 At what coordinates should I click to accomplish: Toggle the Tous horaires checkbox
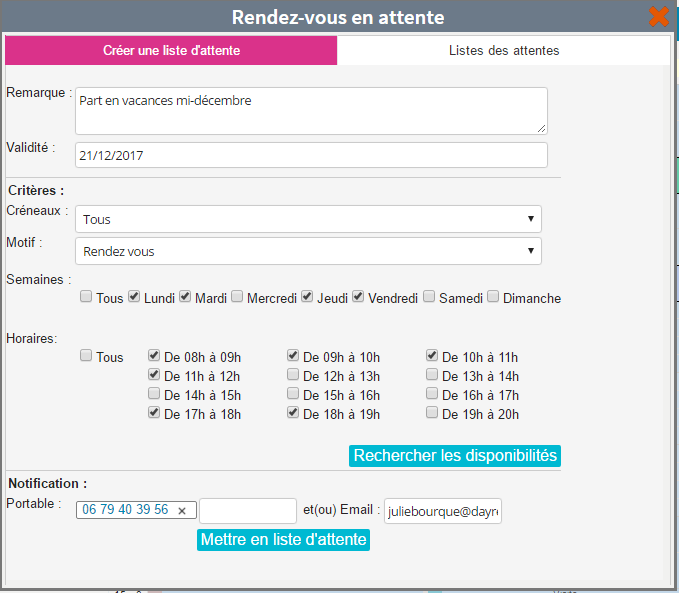87,356
